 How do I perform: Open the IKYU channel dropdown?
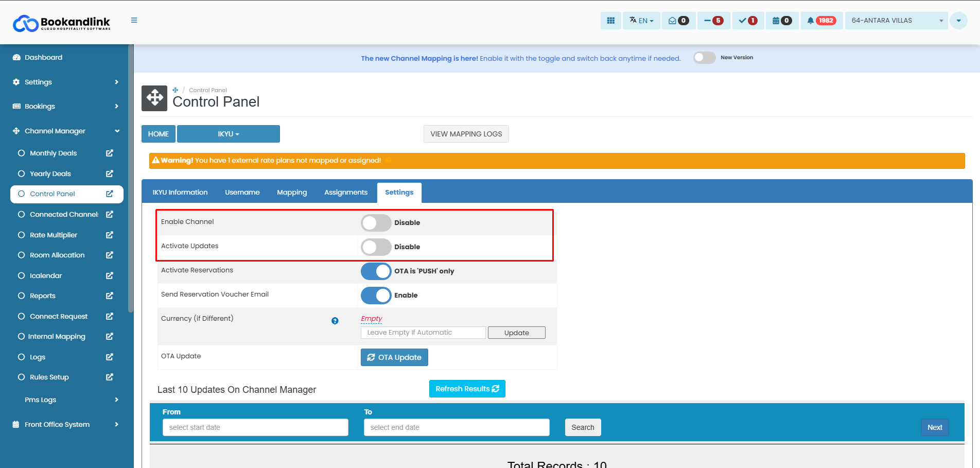click(x=229, y=134)
